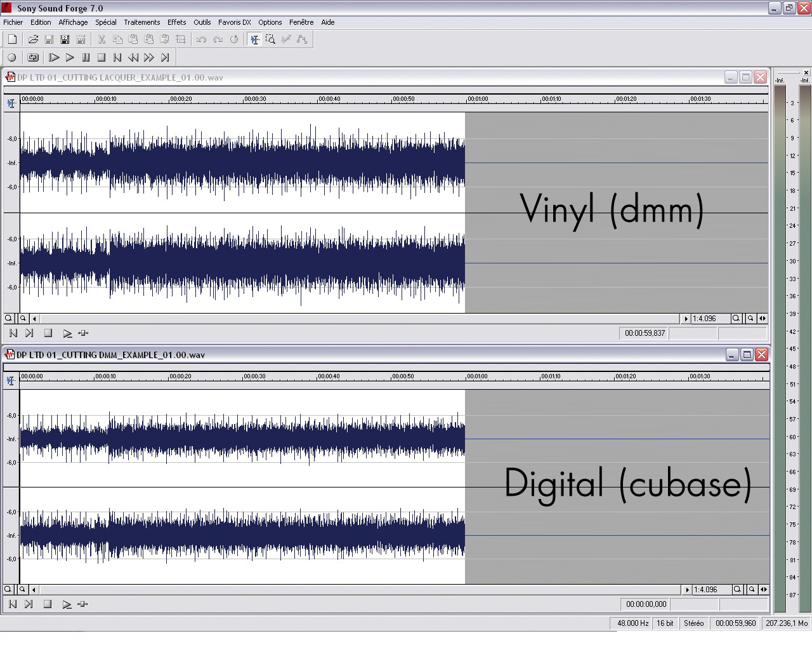
Task: Open the Traitements menu
Action: [141, 22]
